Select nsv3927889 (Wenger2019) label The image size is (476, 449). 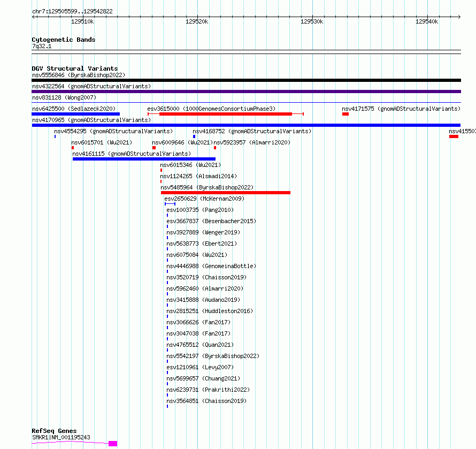tap(203, 232)
